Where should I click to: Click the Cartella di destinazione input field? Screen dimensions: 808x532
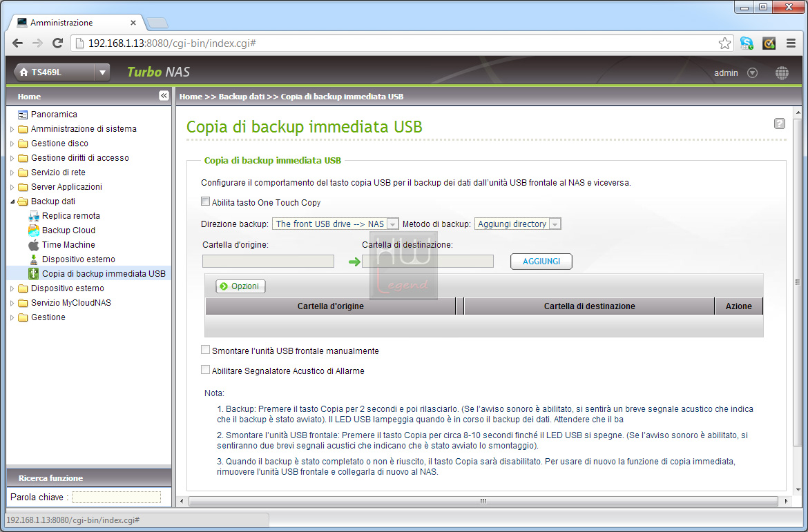click(427, 261)
